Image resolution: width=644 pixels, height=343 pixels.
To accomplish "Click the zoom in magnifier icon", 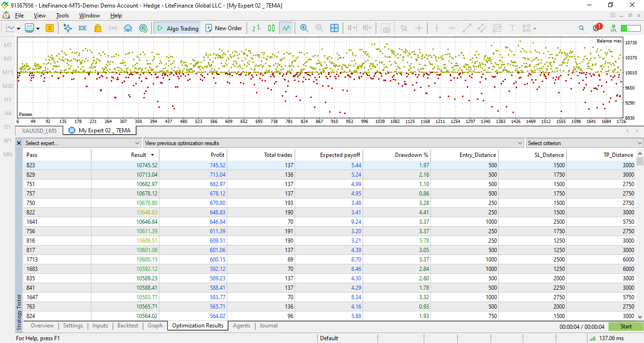I will 304,28.
